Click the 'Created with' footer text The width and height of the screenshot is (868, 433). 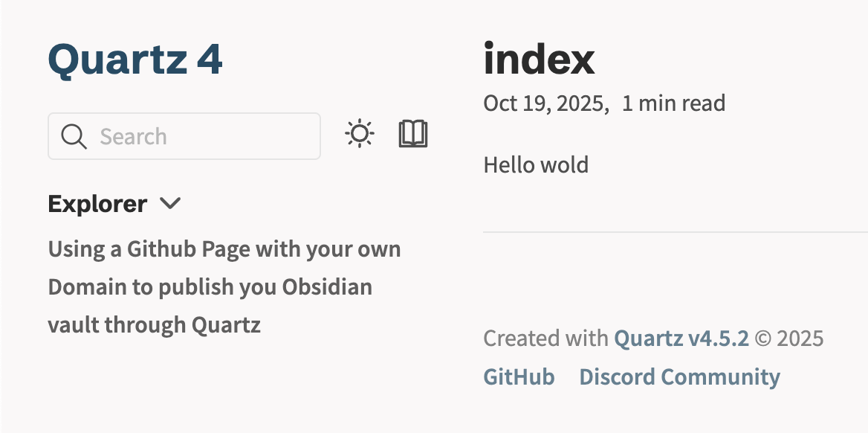545,339
